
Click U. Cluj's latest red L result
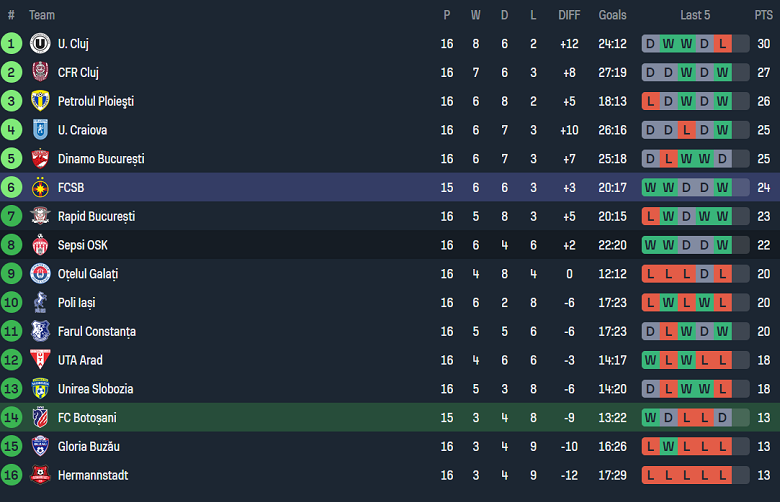(x=722, y=44)
